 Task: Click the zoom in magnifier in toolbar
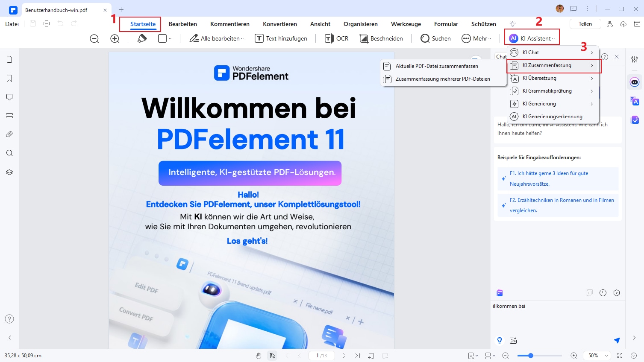pos(115,38)
